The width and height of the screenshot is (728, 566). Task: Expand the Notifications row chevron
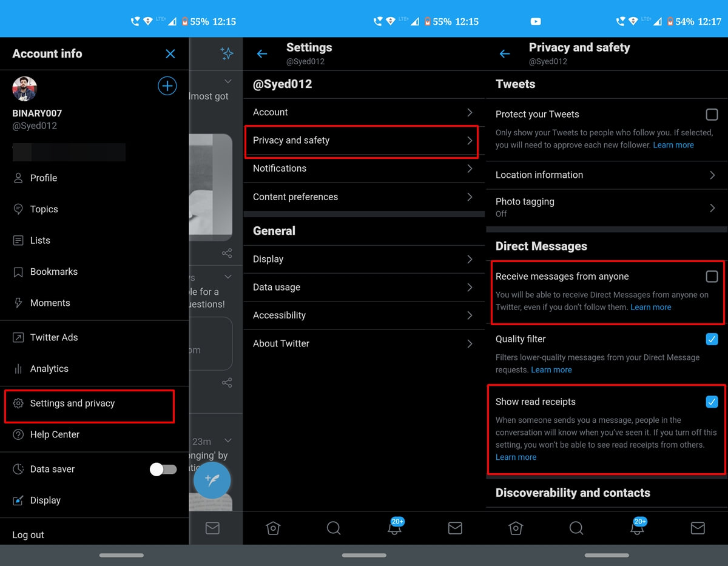click(x=470, y=169)
